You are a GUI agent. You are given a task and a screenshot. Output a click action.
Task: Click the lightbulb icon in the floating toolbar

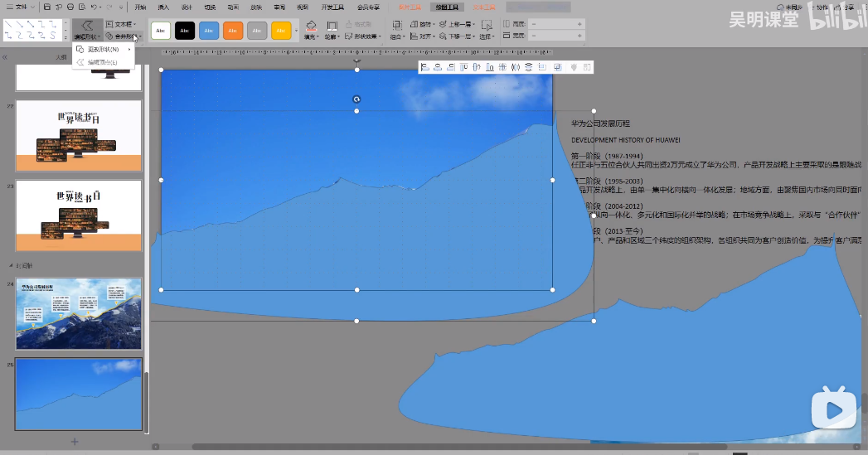point(574,67)
